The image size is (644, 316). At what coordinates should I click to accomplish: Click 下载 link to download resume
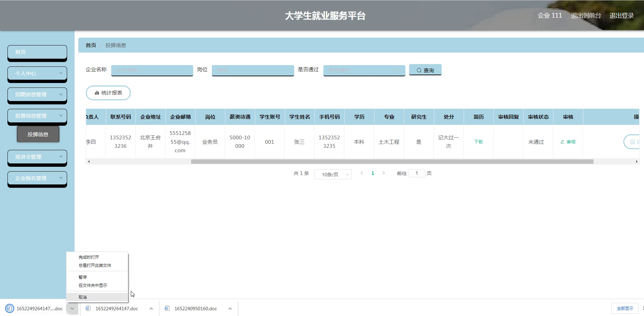tap(478, 142)
